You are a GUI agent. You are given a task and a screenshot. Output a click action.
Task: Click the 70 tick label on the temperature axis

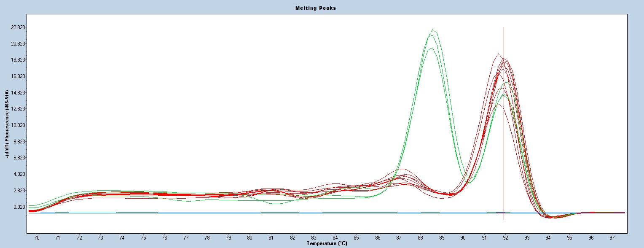37,238
